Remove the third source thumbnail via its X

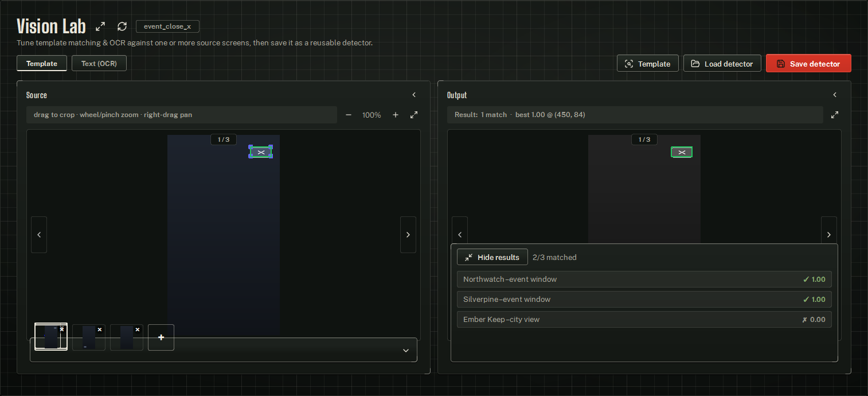coord(138,329)
